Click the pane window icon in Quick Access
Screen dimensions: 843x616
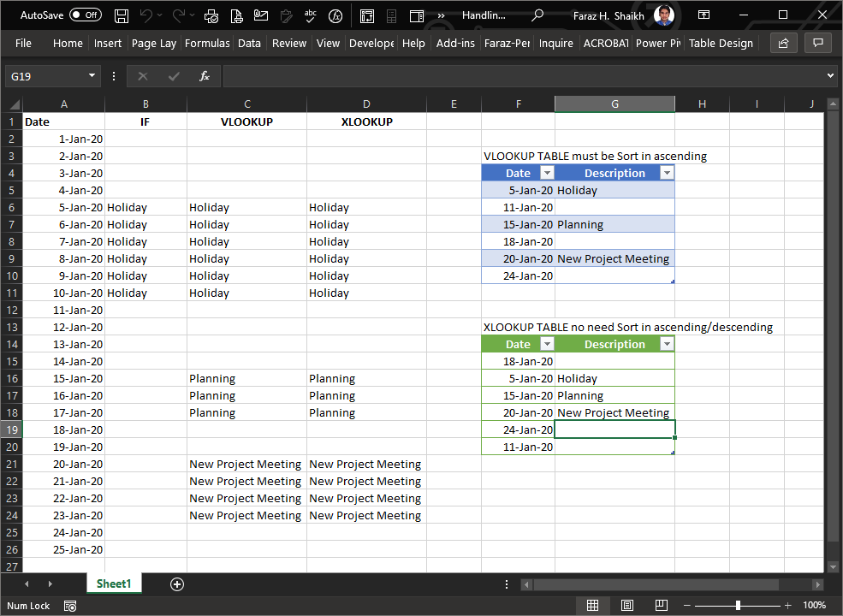[417, 16]
